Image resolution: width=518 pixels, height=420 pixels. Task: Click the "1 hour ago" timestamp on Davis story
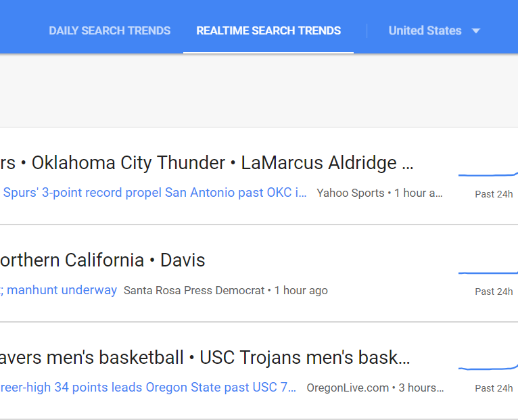[301, 291]
